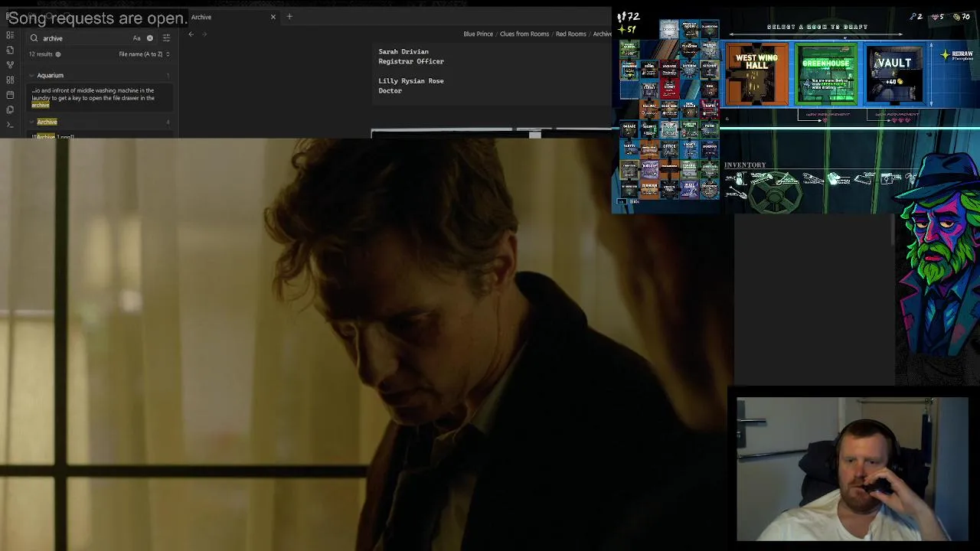
Task: Click the Registrar Officer text line
Action: pos(411,61)
